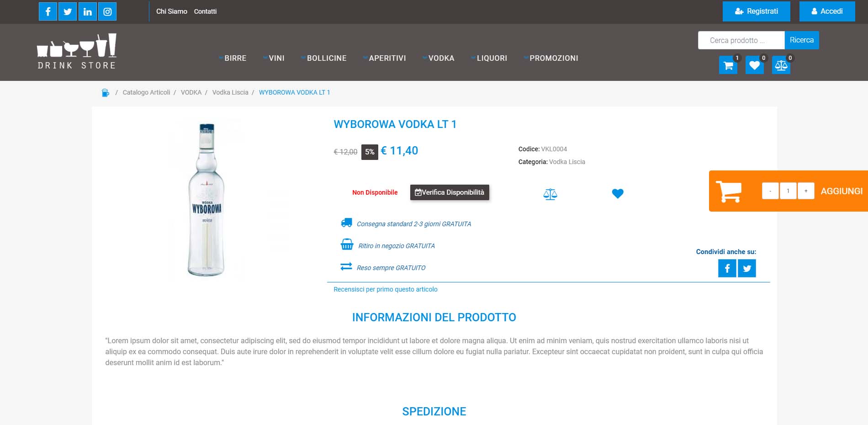View wishlist via header heart icon
The width and height of the screenshot is (868, 425).
pos(754,65)
